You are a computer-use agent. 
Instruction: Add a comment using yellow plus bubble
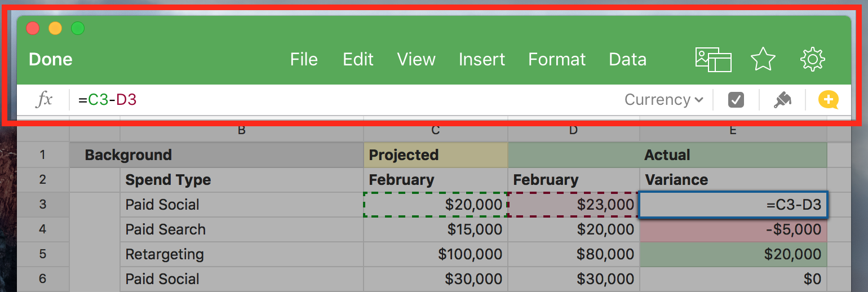click(x=828, y=100)
